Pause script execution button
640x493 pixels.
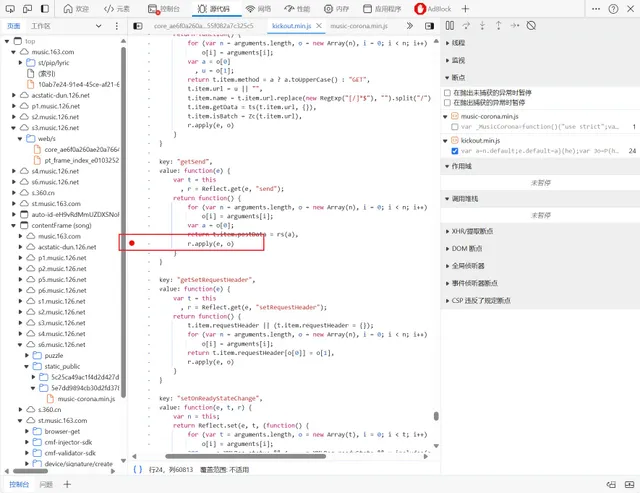[450, 26]
